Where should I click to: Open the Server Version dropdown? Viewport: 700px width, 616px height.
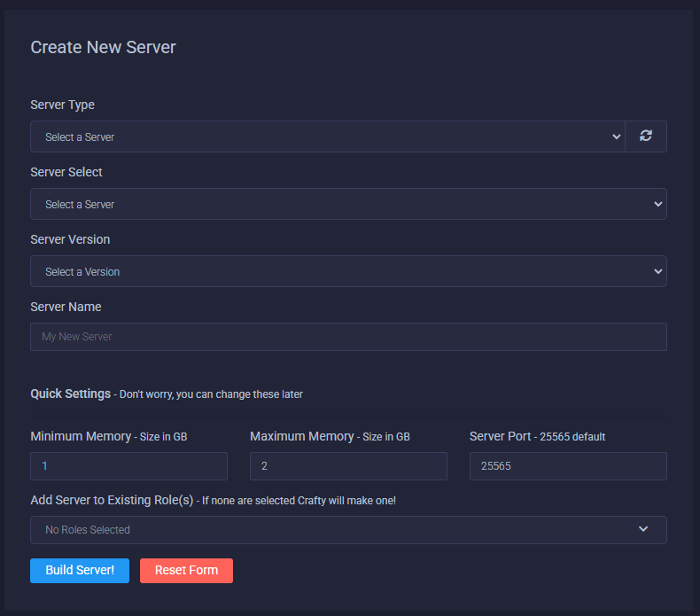coord(348,271)
